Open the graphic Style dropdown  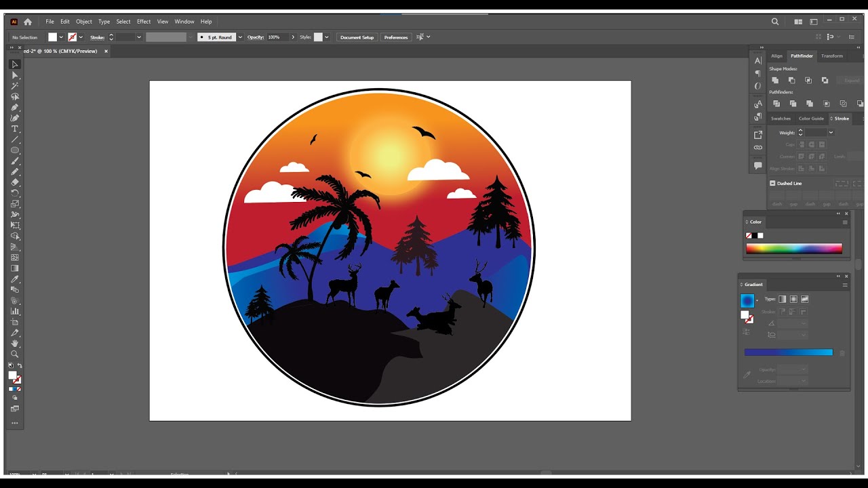coord(326,37)
